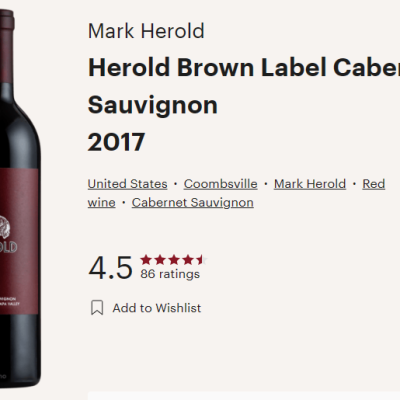
Task: Click the second red rating star
Action: point(160,259)
